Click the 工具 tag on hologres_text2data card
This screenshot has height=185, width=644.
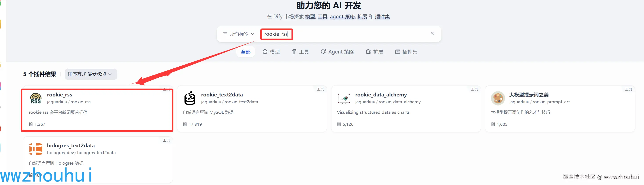(166, 140)
